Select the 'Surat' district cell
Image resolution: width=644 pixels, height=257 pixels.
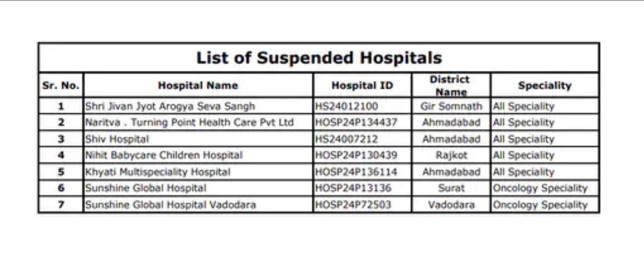[451, 188]
